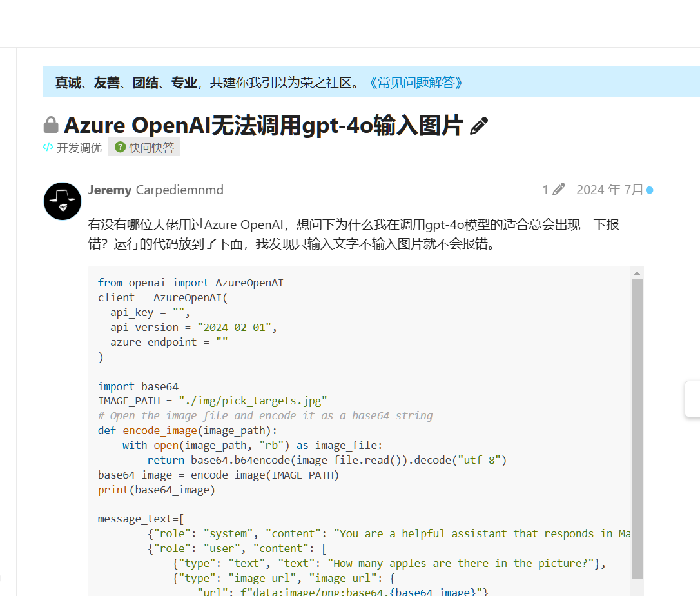Image resolution: width=700 pixels, height=596 pixels.
Task: Click the 2024 年 7月 post date
Action: [609, 190]
